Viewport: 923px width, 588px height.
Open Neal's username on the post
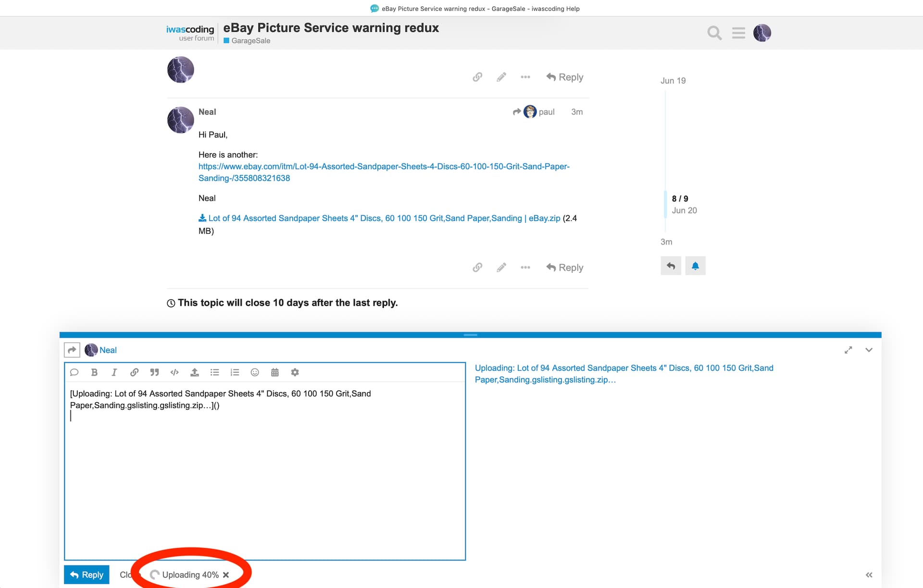[x=207, y=111]
